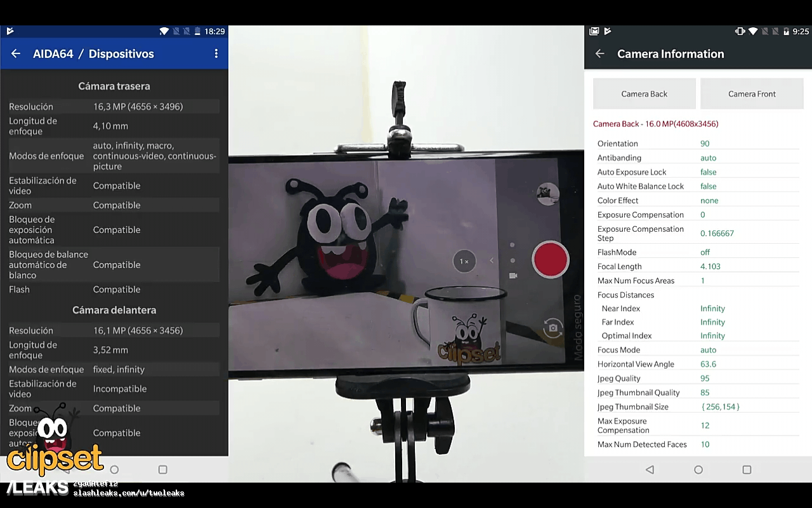The width and height of the screenshot is (812, 508).
Task: Select the 3,52 mm focal length value
Action: point(110,350)
